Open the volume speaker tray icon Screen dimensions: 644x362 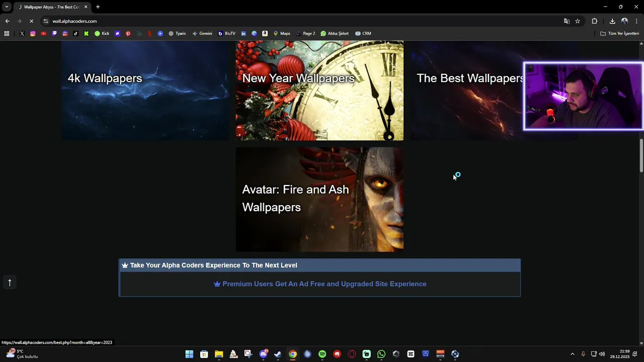[602, 354]
